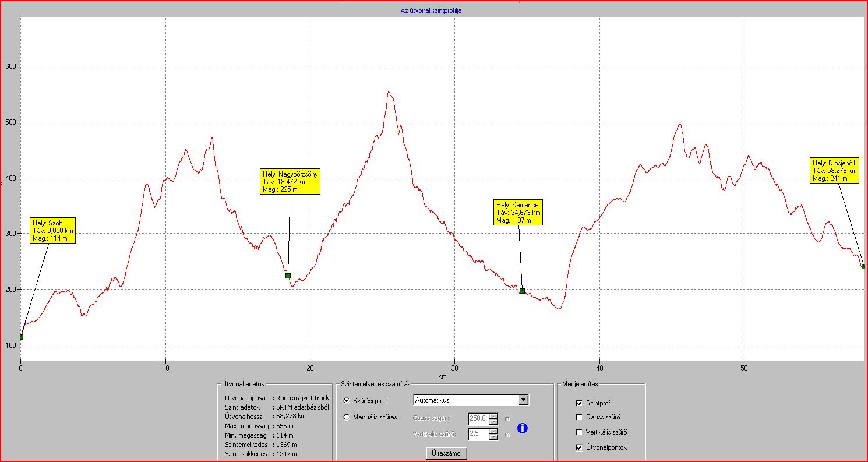Select the Manuális szűrés radio button
The width and height of the screenshot is (868, 462).
347,417
